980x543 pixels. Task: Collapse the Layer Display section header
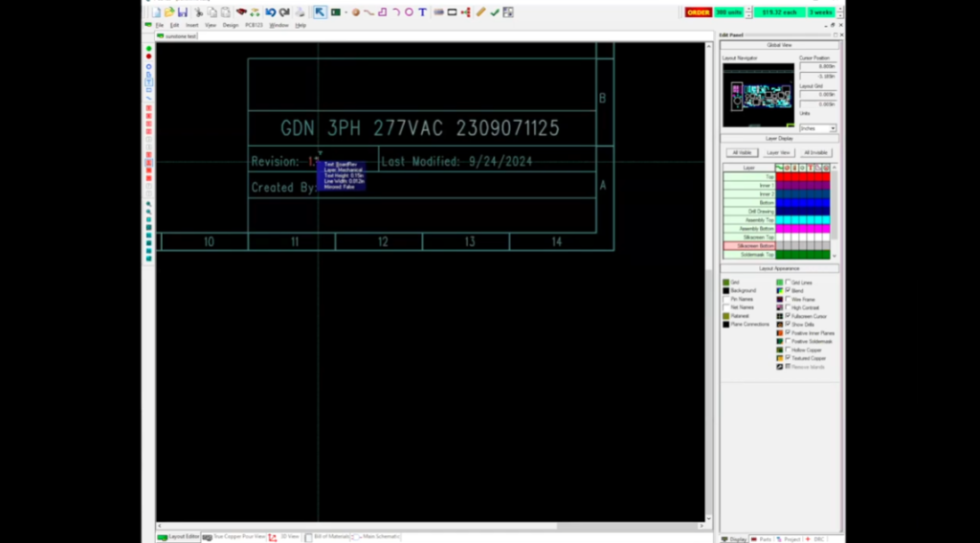779,138
